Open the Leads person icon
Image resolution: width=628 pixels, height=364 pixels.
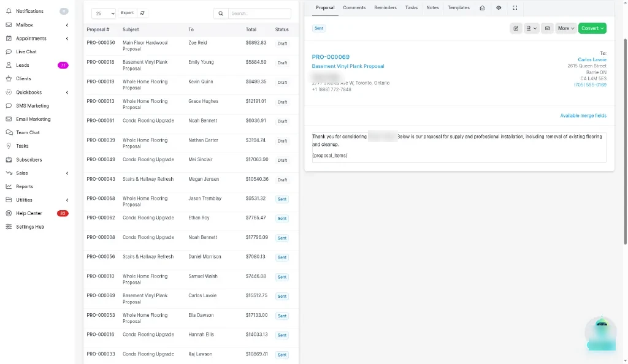[x=9, y=65]
